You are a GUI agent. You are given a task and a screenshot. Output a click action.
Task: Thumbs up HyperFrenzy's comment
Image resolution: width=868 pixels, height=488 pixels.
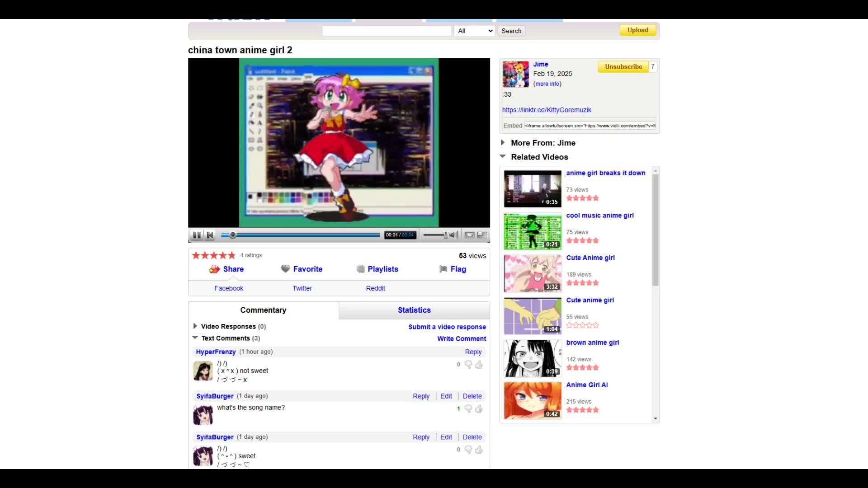pos(479,365)
